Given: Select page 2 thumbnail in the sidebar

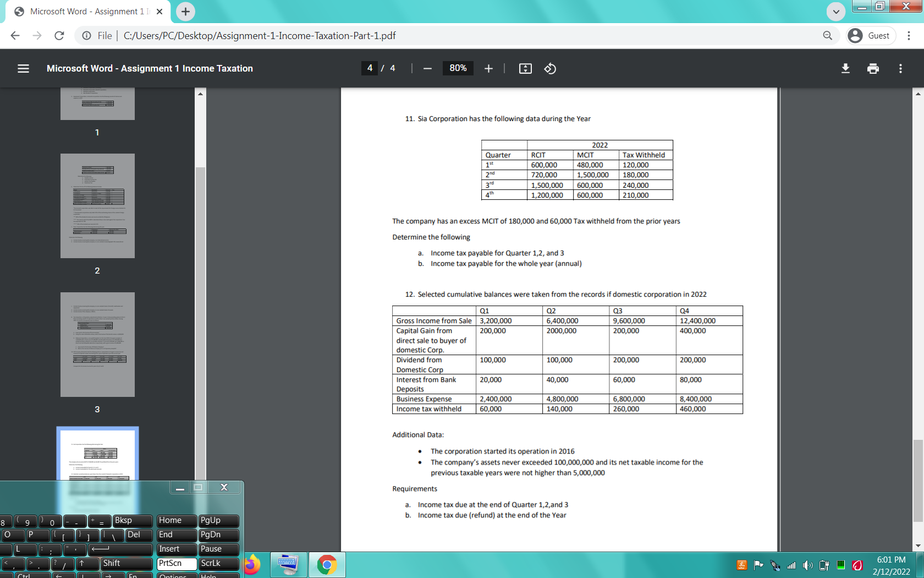Looking at the screenshot, I should tap(97, 205).
